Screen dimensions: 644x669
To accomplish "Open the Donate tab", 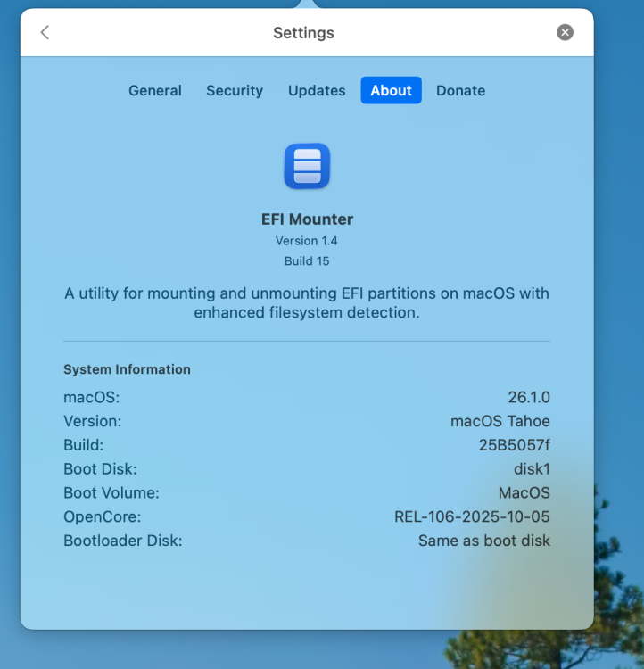I will 460,90.
